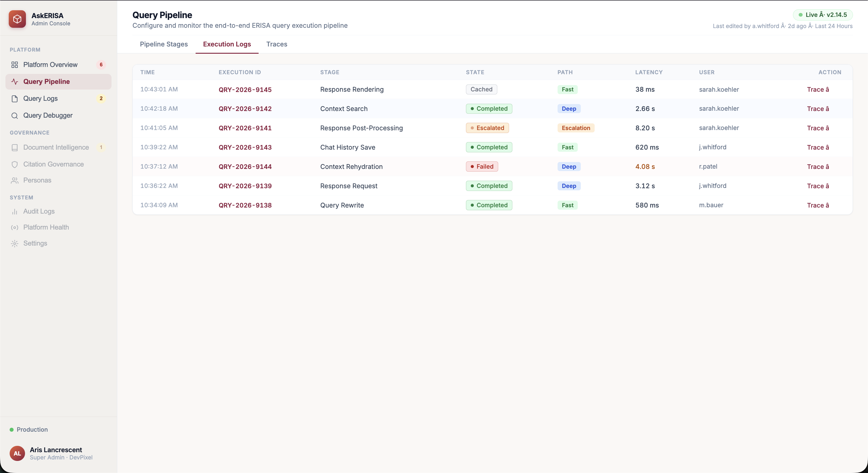Click the Escalated state badge
This screenshot has width=868, height=473.
487,128
